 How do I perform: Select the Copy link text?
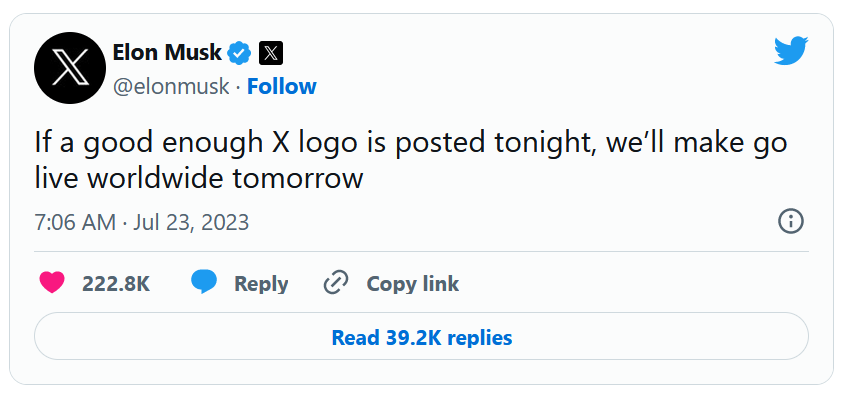pyautogui.click(x=412, y=284)
